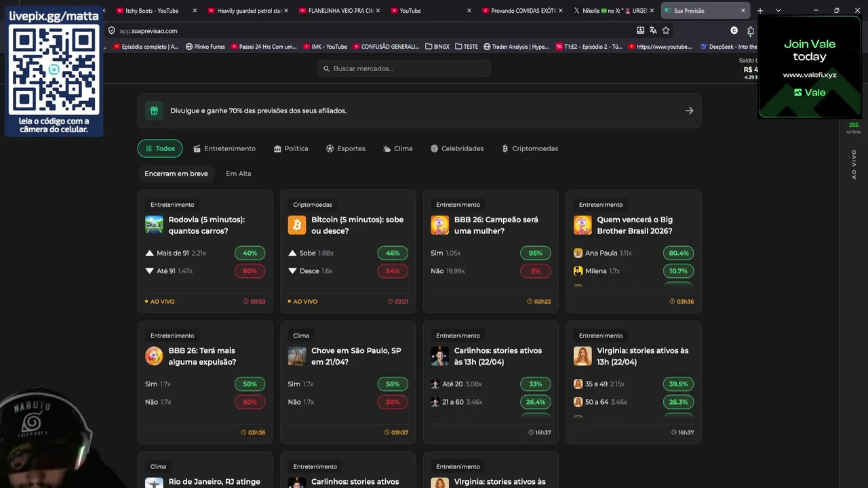Click the install app icon in address bar
The image size is (868, 488).
coord(640,30)
